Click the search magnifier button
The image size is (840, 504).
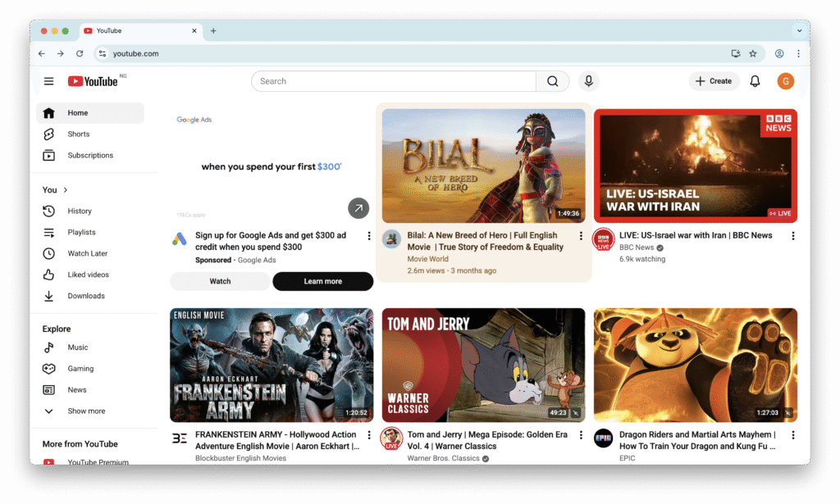pos(553,81)
